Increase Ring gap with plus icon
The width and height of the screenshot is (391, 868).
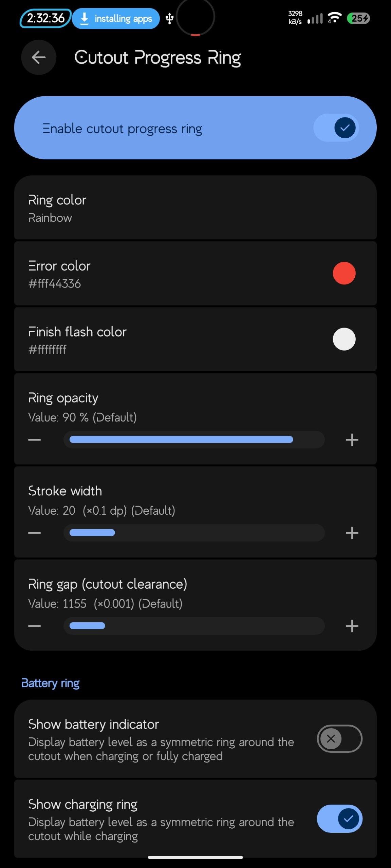pyautogui.click(x=352, y=626)
